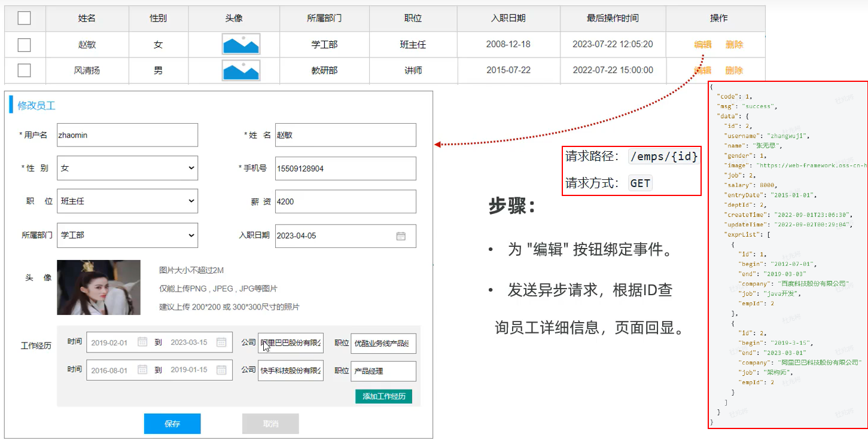Viewport: 868px width, 444px height.
Task: Click 赵敏's avatar image icon in table
Action: pyautogui.click(x=240, y=44)
